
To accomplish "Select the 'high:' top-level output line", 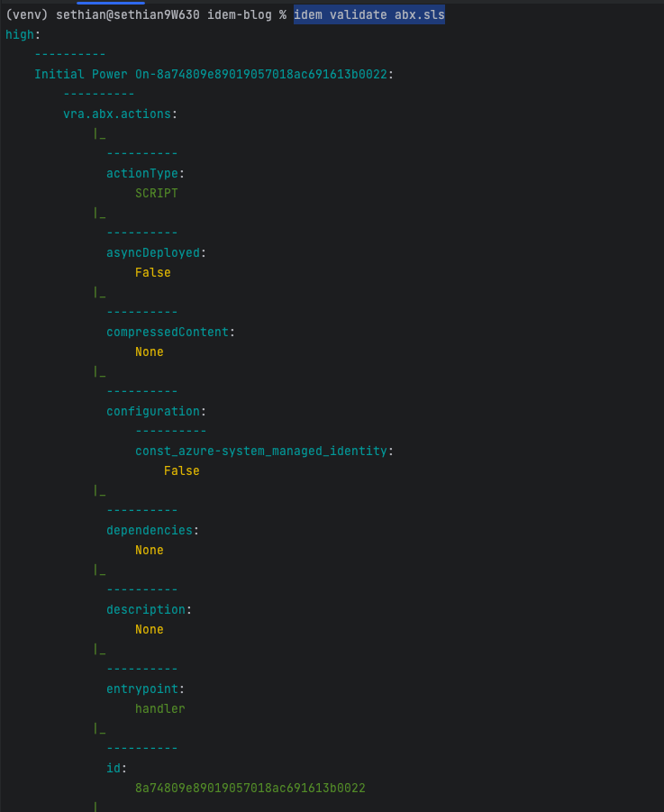I will click(20, 34).
